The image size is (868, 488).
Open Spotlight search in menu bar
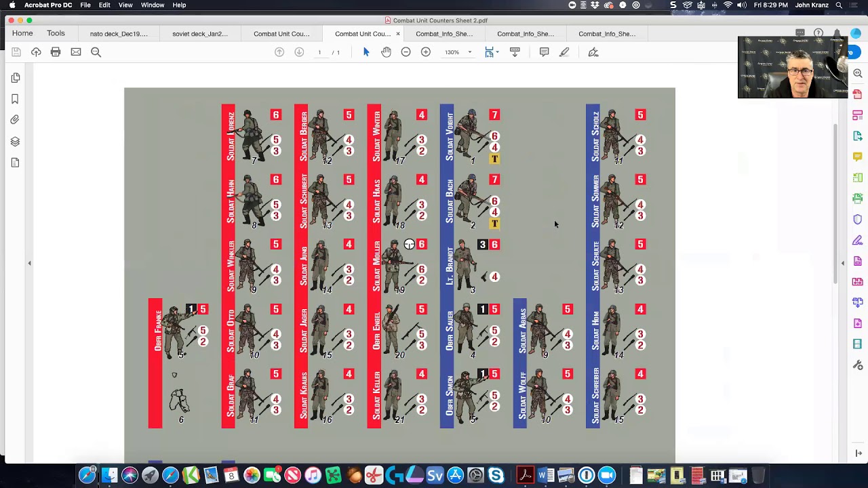tap(839, 5)
